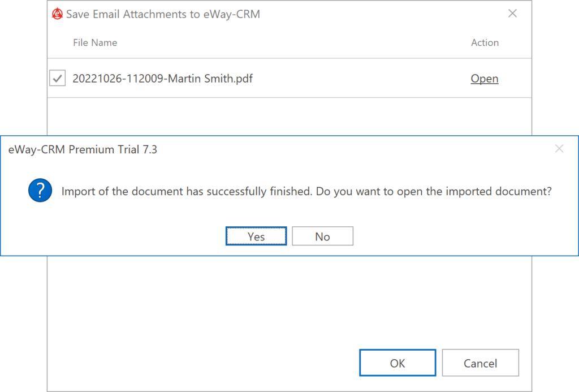Screen dimensions: 579x392
Task: Click the Save Email Attachments to eWay-CRM title
Action: (163, 14)
